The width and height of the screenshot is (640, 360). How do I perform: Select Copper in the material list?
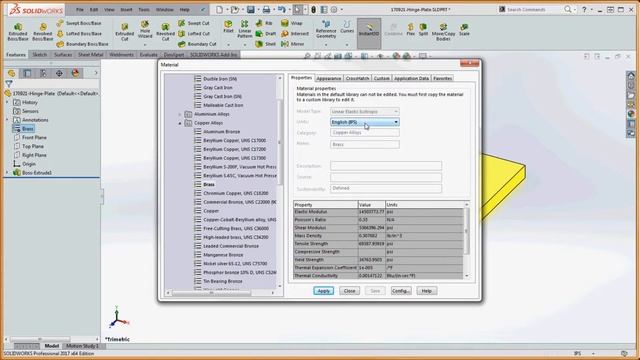click(x=211, y=211)
